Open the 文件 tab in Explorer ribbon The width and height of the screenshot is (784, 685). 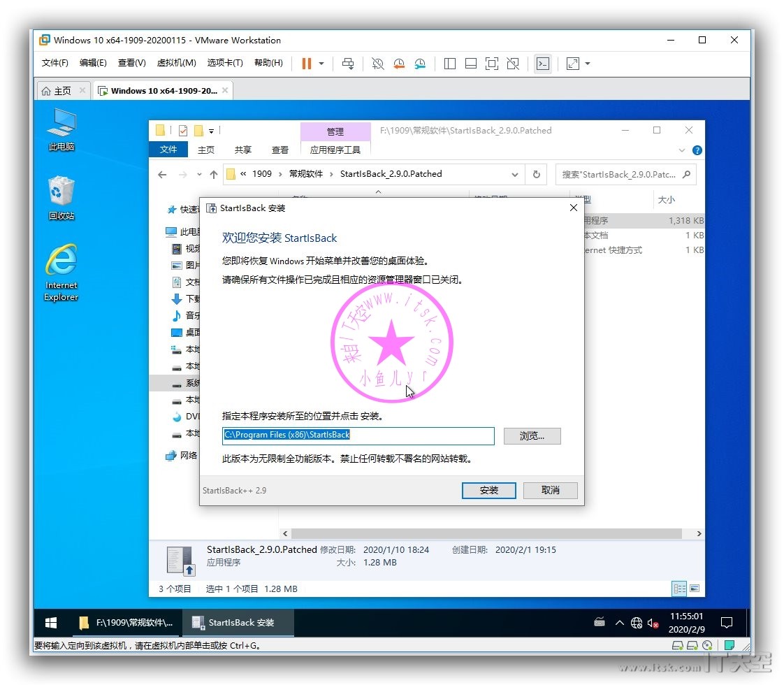168,149
